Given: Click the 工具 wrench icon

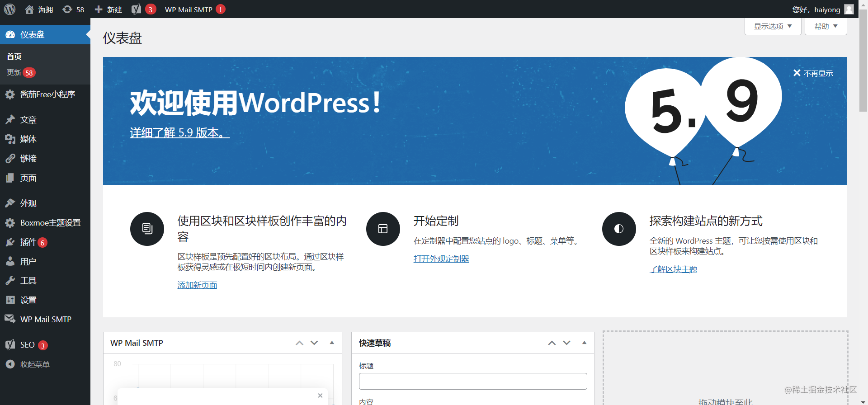Looking at the screenshot, I should [10, 281].
